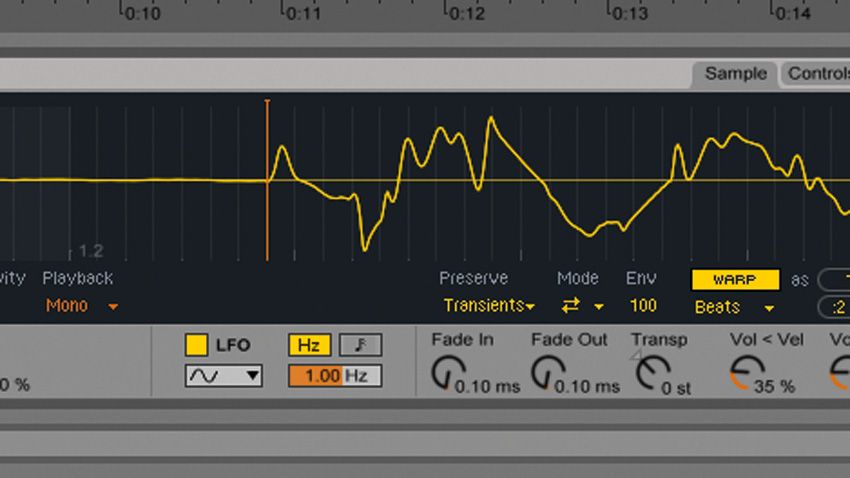The width and height of the screenshot is (850, 478).
Task: Click the Vol < Vel knob
Action: 746,372
